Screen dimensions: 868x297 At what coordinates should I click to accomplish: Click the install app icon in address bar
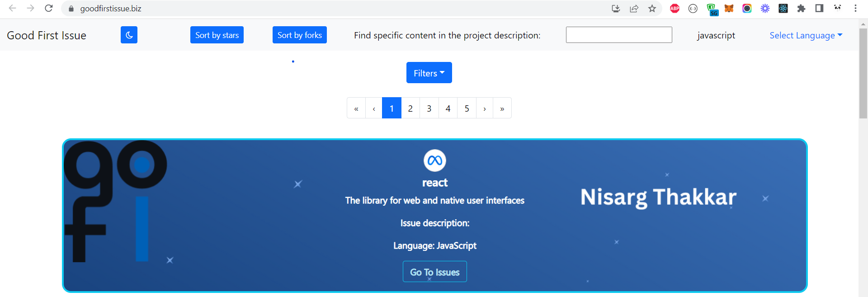[616, 8]
